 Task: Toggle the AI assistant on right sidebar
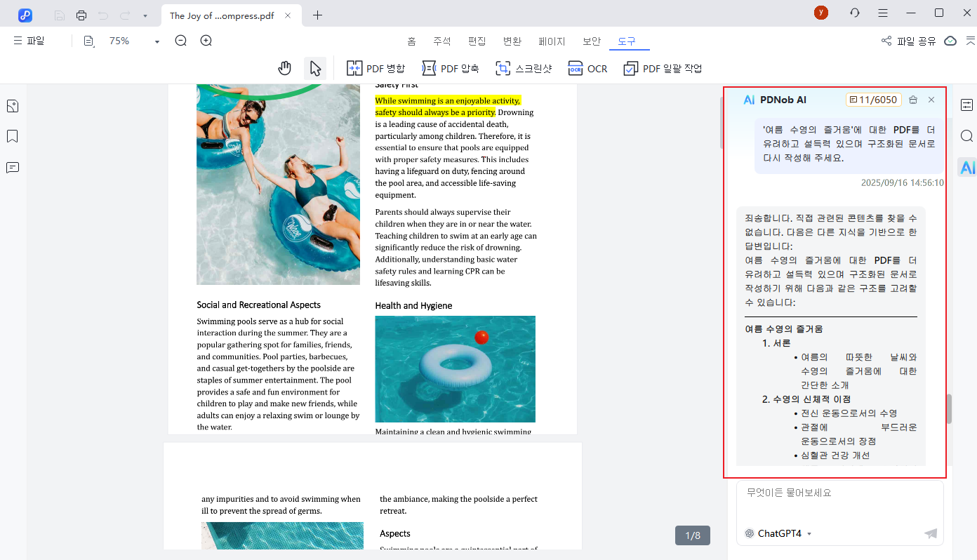pos(967,167)
